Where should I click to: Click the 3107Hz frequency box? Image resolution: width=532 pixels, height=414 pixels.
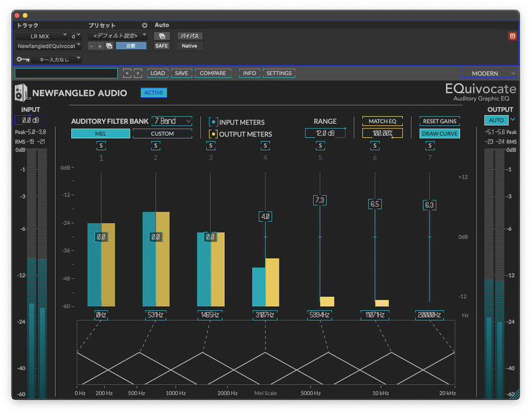(265, 315)
